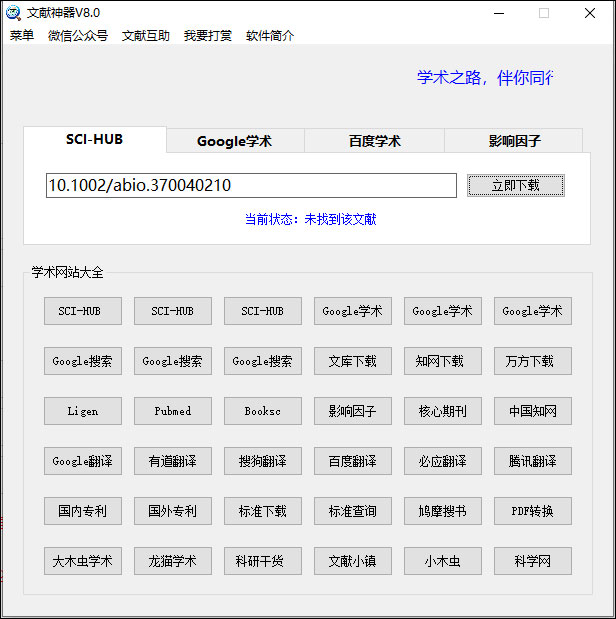Switch to the 百度学术 tab

tap(374, 141)
